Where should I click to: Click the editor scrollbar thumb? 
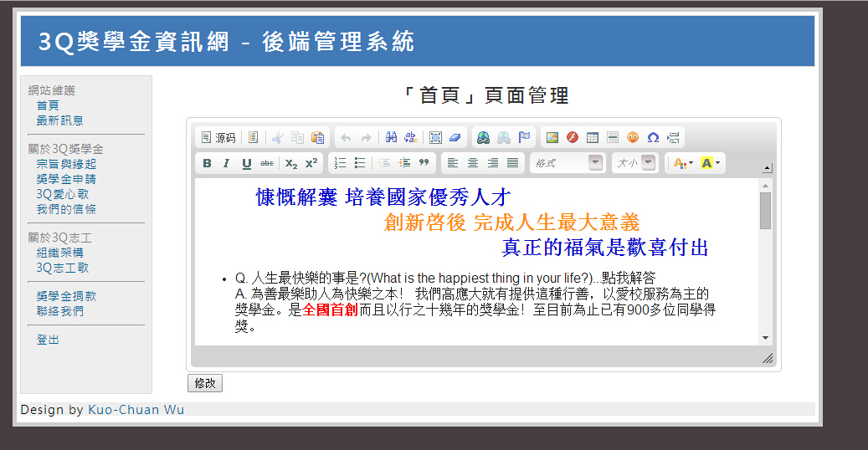pyautogui.click(x=766, y=211)
